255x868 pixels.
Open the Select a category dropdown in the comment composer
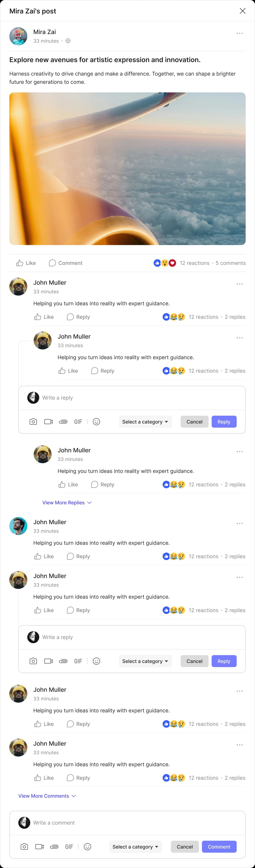135,847
